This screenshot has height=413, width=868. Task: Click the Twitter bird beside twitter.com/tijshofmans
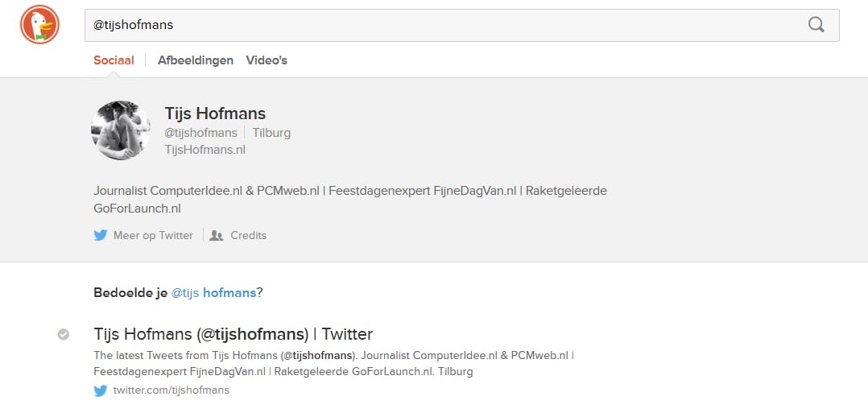101,390
